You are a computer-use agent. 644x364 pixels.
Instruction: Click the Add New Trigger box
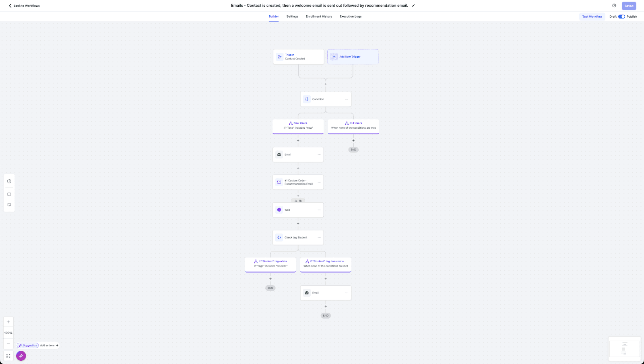point(353,57)
